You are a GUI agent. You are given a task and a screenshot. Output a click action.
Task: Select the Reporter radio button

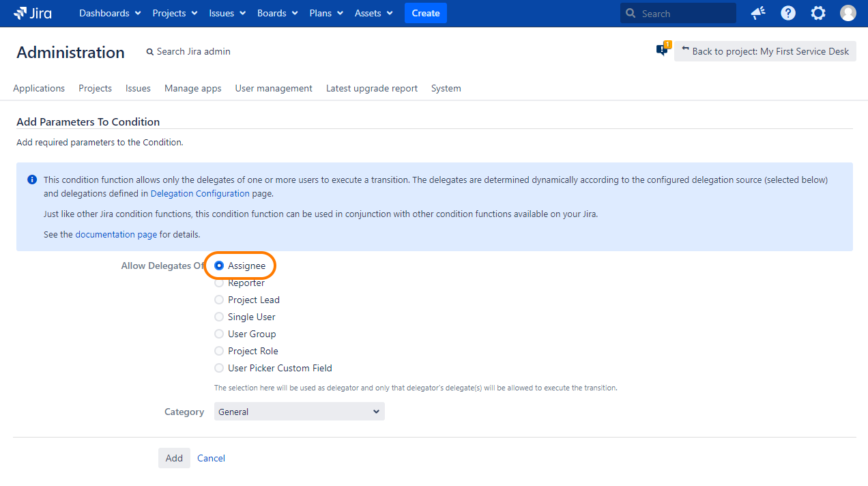[219, 283]
